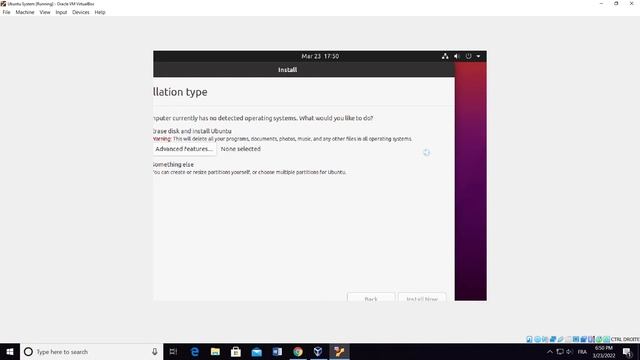Open Windows notification center
This screenshot has width=640, height=360.
(x=628, y=351)
